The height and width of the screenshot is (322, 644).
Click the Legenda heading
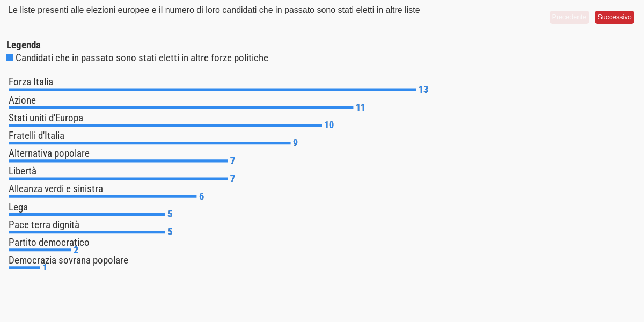click(24, 45)
